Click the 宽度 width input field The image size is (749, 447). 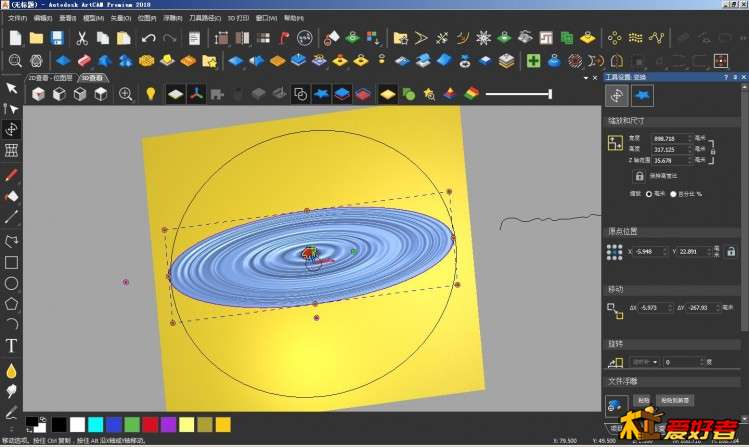[x=669, y=138]
